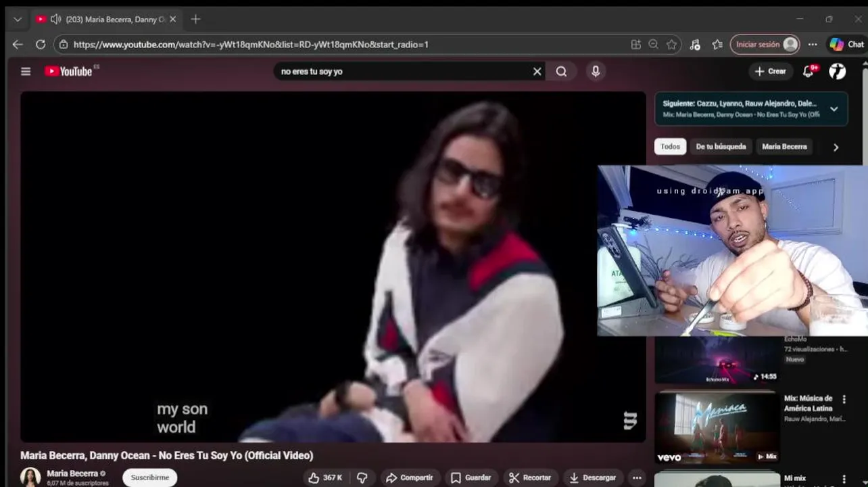This screenshot has width=868, height=487.
Task: Close the Maria Becerra browser tab
Action: [172, 20]
